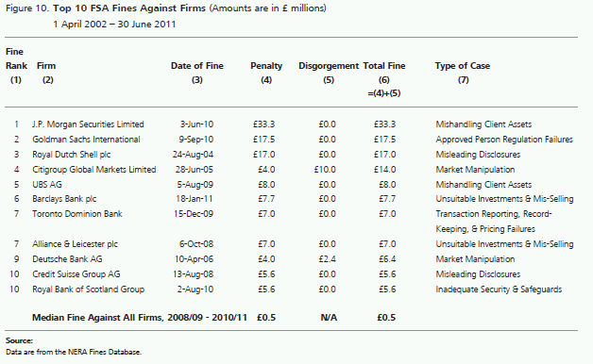Click the 18-Jan-11 date for Barclays
Screen dimensions: 593x364
195,199
